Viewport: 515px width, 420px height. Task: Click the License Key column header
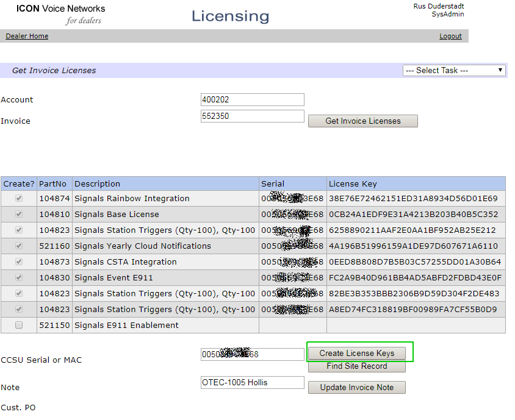tap(353, 184)
